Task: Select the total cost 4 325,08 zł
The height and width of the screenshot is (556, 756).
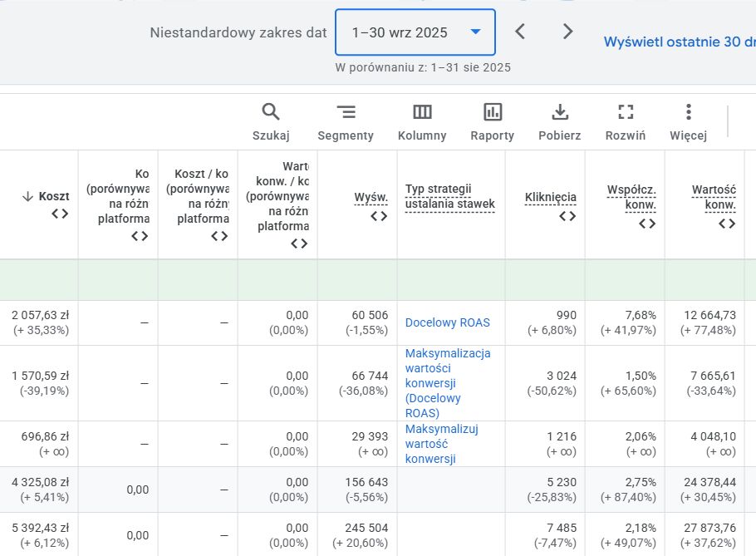Action: [41, 482]
